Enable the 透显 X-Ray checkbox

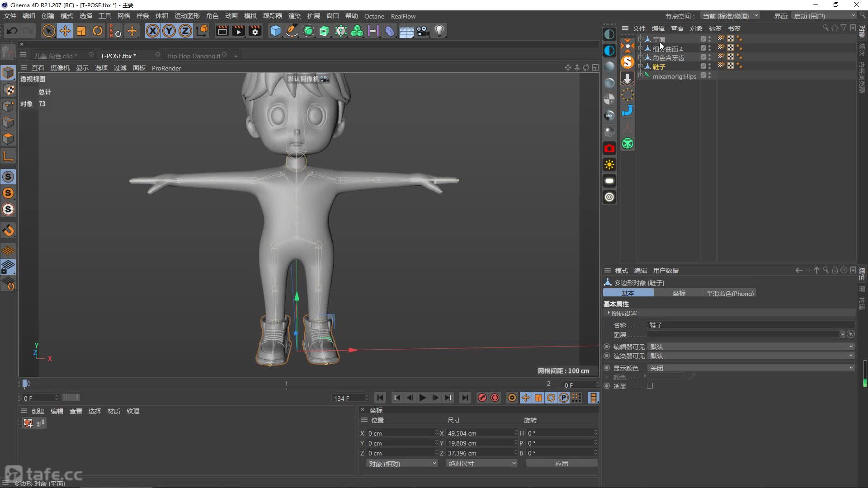click(650, 386)
